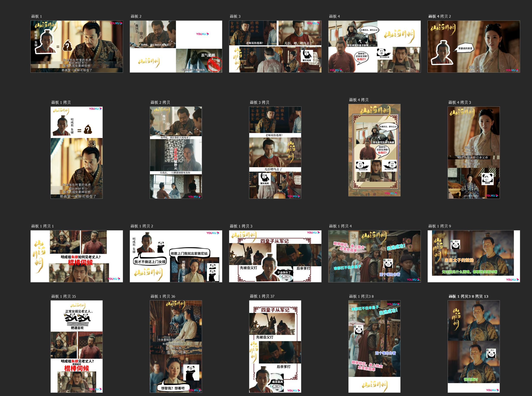
Task: Click the artboard image under "画板 1 拷贝 1"
Action: [x=77, y=256]
